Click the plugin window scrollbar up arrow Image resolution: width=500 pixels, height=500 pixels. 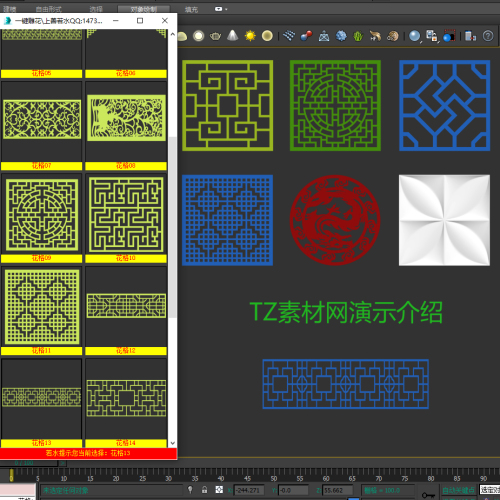click(172, 34)
